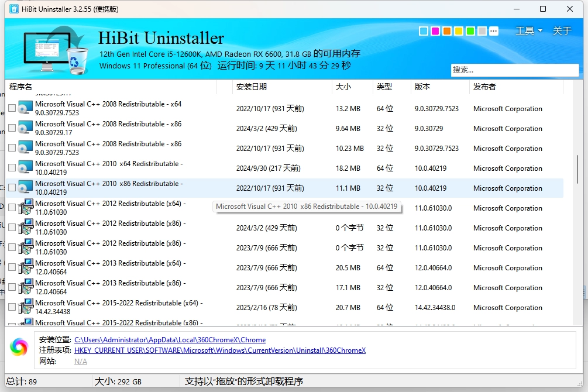Viewport: 588px width, 392px height.
Task: Click inside the 搜索 search field
Action: (514, 70)
